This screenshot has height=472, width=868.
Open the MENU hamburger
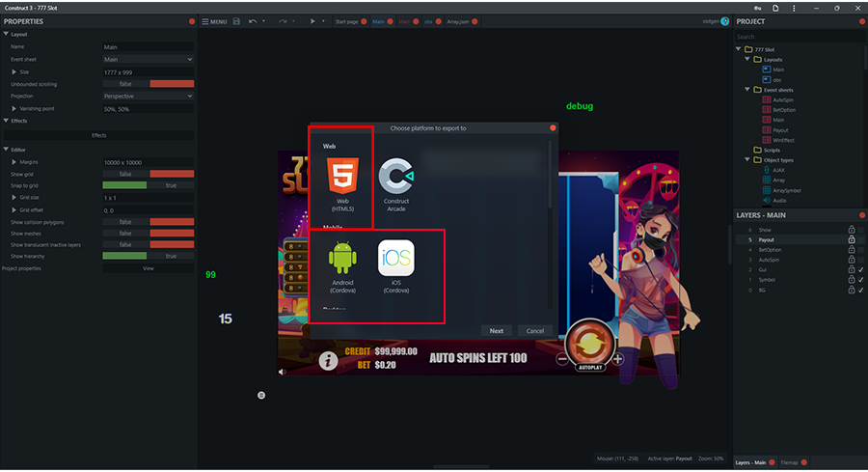214,21
